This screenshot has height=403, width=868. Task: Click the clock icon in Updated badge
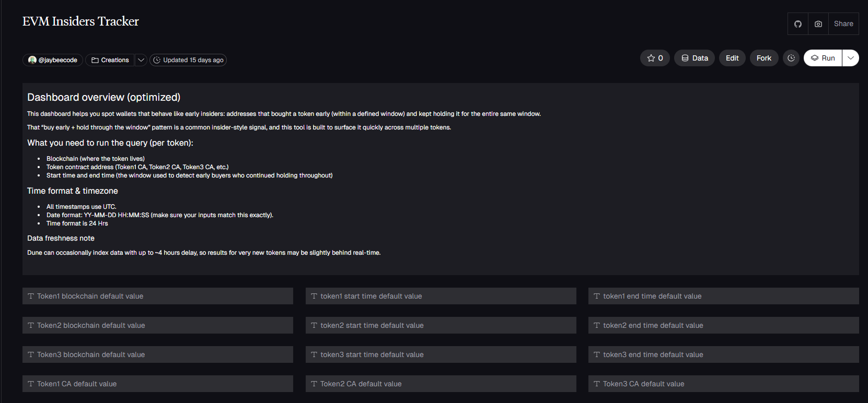[157, 60]
